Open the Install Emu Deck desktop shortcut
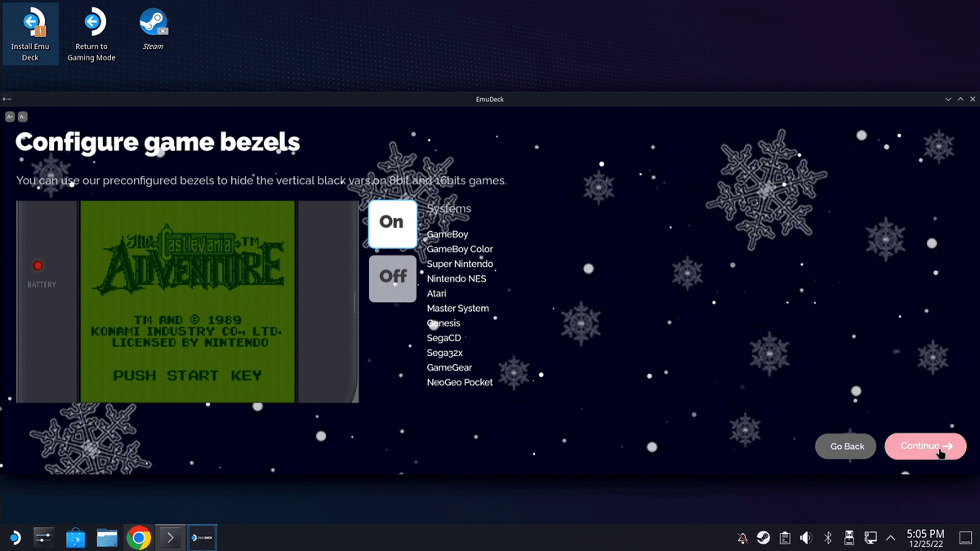 pyautogui.click(x=30, y=34)
